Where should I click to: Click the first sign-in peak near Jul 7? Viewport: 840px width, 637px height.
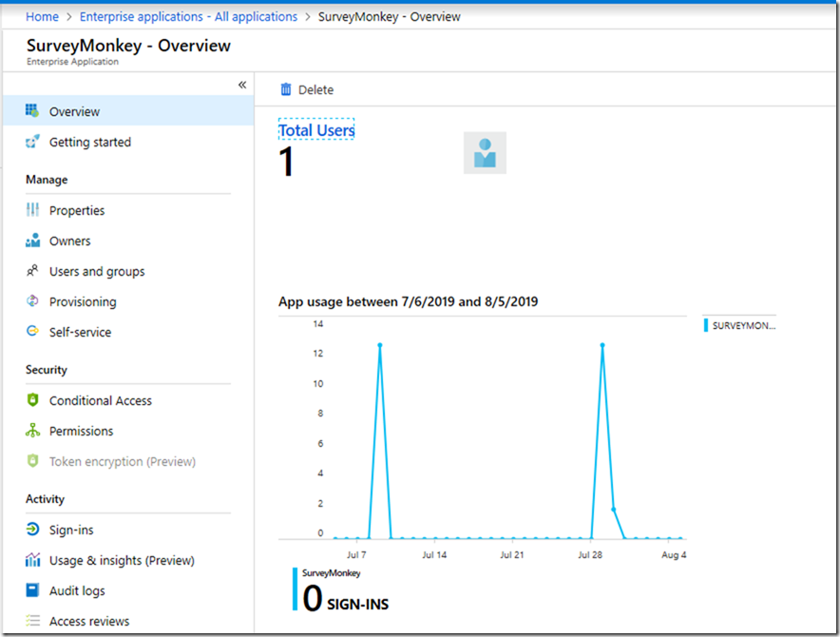tap(380, 345)
